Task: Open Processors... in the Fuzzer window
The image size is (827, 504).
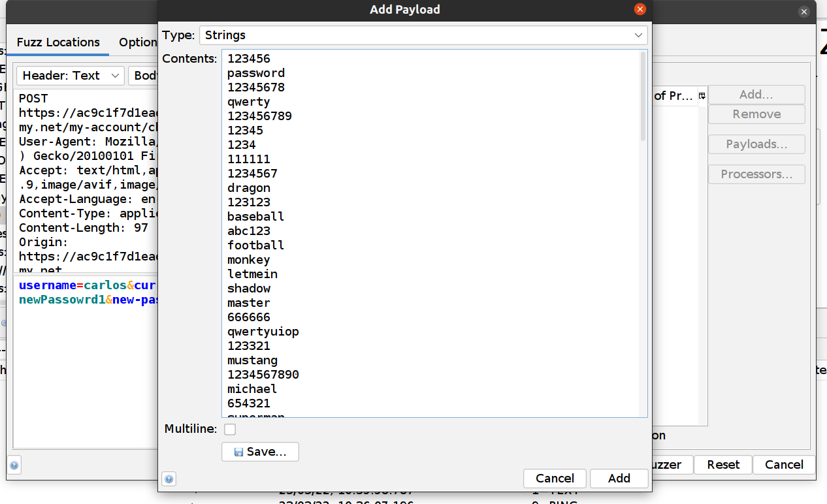Action: (x=756, y=174)
